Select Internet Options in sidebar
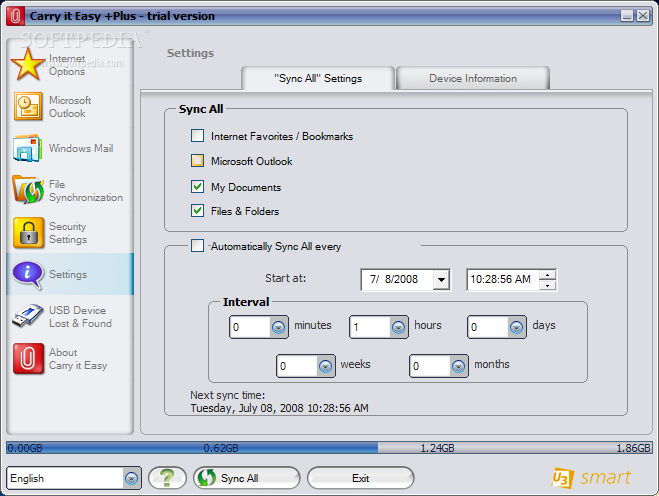The height and width of the screenshot is (496, 659). point(67,65)
